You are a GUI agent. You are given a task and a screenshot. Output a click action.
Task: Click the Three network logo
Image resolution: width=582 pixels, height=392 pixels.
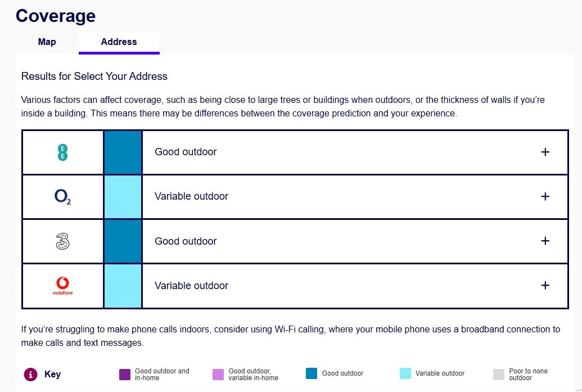(63, 241)
